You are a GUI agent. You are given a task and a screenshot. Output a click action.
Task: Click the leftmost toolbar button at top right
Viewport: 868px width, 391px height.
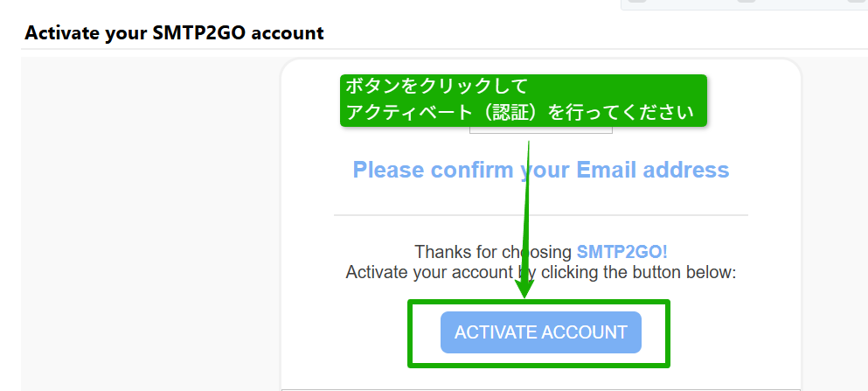pyautogui.click(x=637, y=2)
